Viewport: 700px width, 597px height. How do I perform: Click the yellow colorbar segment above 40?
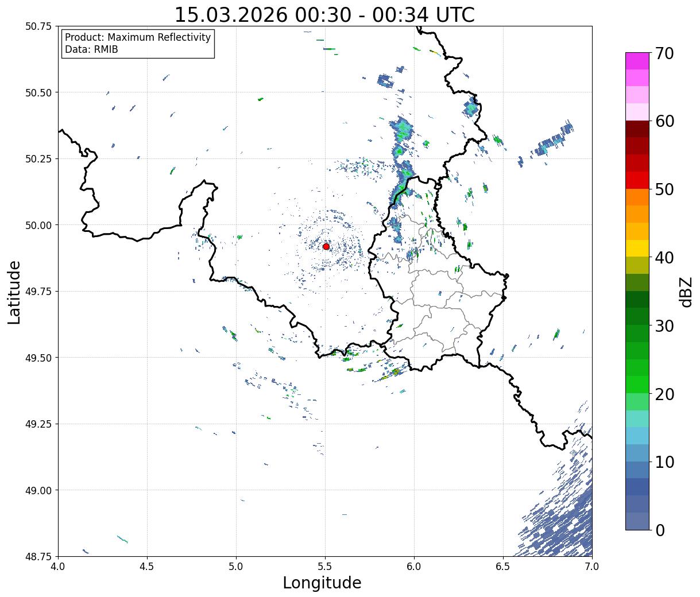[637, 248]
